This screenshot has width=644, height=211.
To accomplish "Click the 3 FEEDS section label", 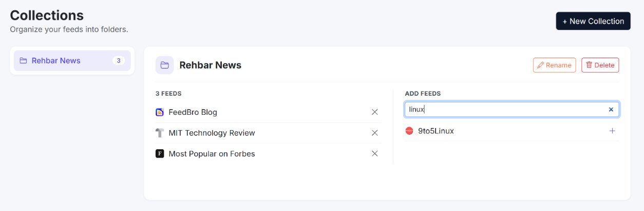I will pos(168,94).
